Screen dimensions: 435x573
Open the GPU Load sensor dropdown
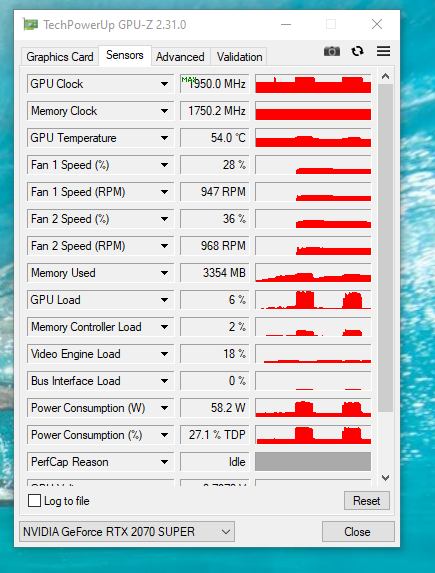[164, 300]
